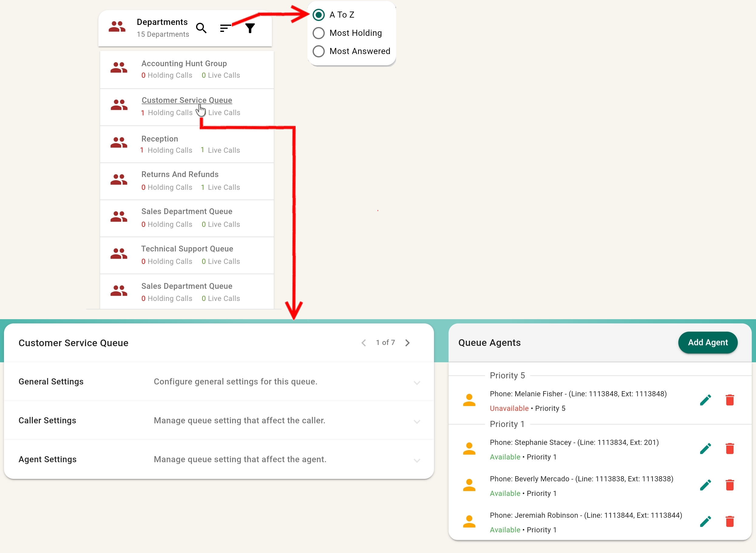
Task: Choose Most Holding radio button
Action: [x=318, y=33]
